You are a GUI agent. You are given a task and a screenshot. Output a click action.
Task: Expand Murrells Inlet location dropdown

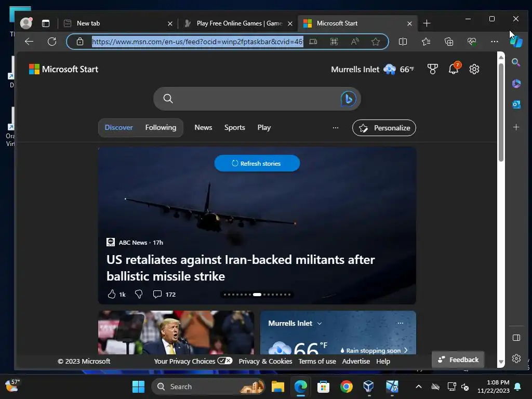(320, 324)
